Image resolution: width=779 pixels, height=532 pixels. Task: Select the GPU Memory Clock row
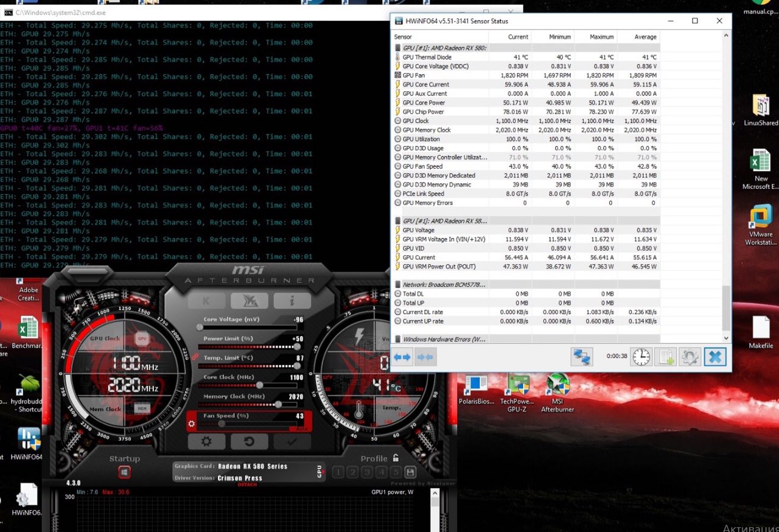coord(526,130)
